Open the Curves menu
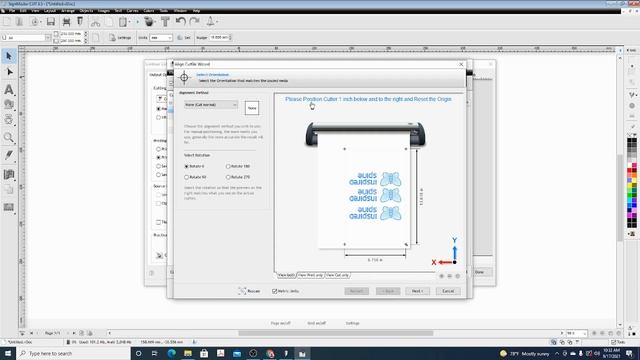Viewport: 640px width, 360px height. [x=132, y=11]
